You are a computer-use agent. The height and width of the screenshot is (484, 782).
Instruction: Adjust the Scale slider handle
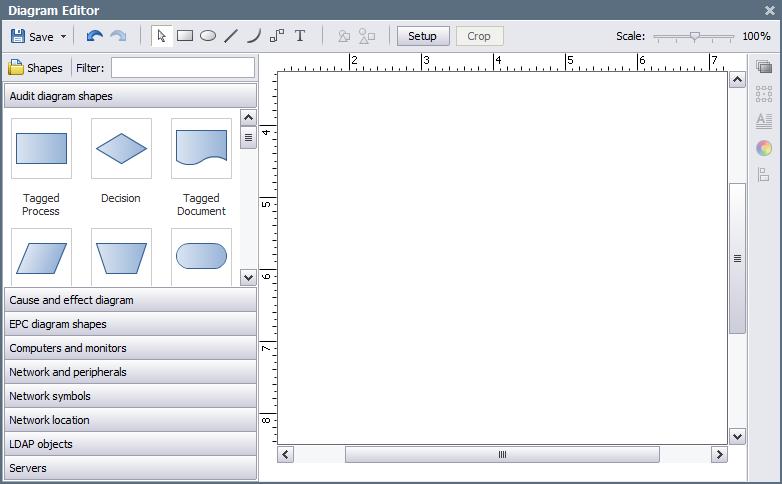[x=695, y=36]
